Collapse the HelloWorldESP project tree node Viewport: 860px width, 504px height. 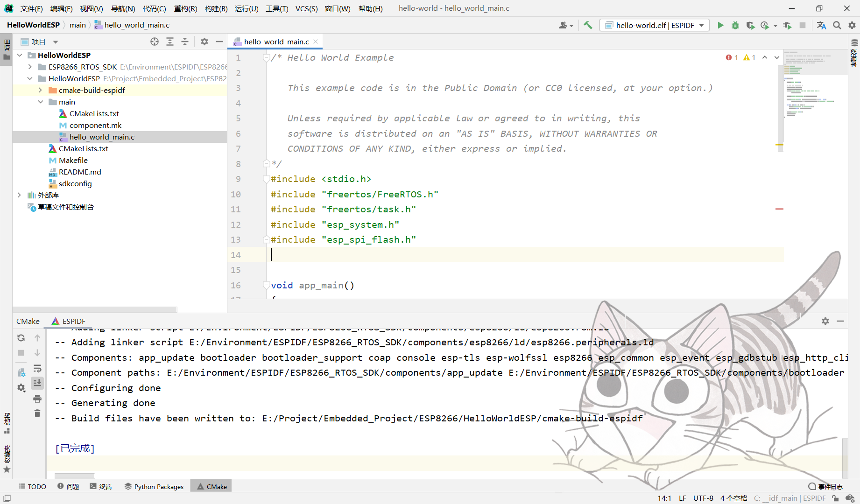pos(20,55)
